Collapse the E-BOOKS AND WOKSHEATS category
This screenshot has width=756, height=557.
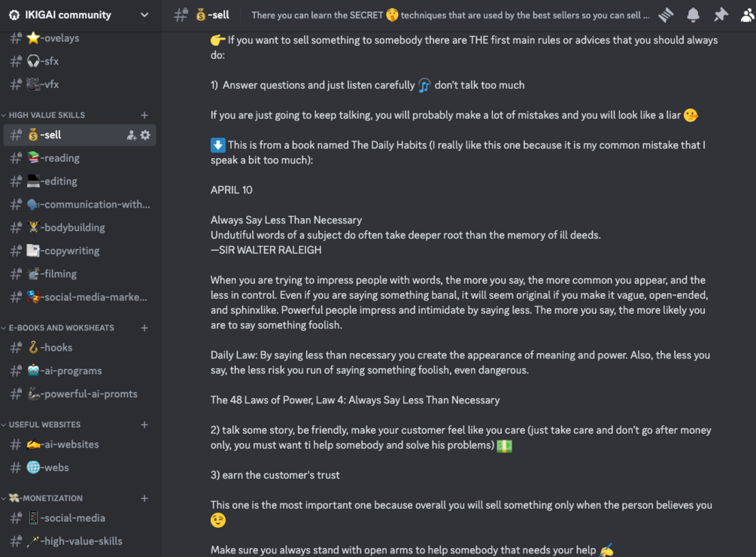click(61, 328)
